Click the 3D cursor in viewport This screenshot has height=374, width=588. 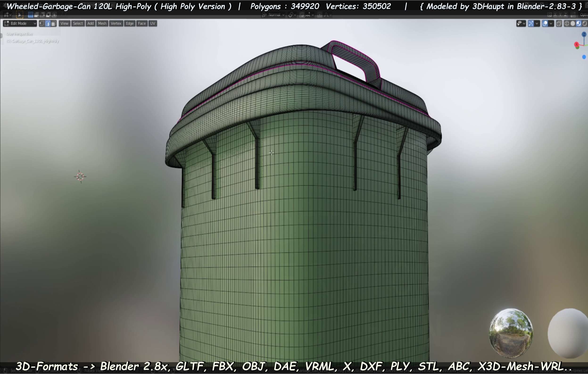coord(80,176)
